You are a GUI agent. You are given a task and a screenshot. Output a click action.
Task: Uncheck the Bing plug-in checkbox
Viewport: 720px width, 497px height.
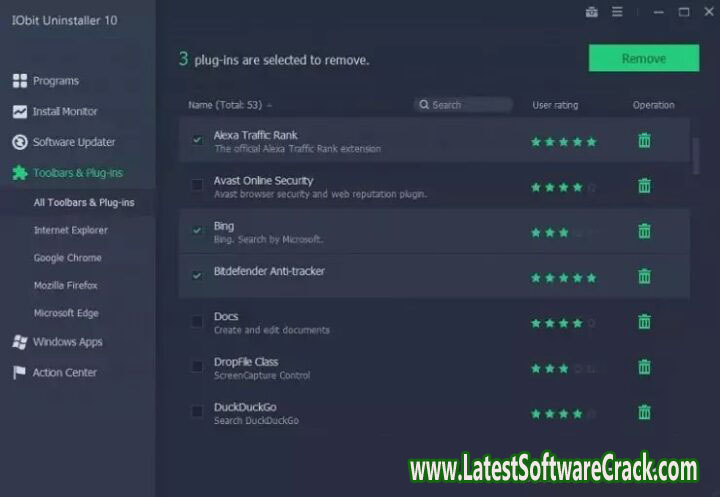coord(197,230)
